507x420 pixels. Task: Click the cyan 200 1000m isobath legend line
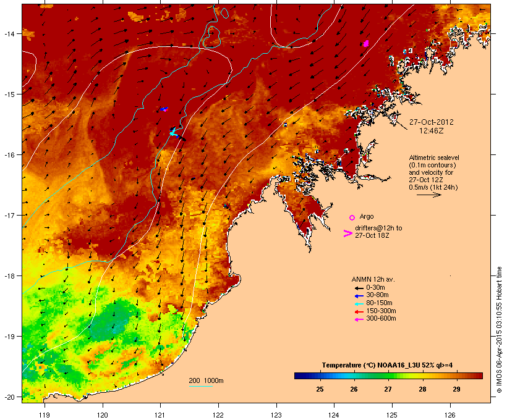coord(200,386)
